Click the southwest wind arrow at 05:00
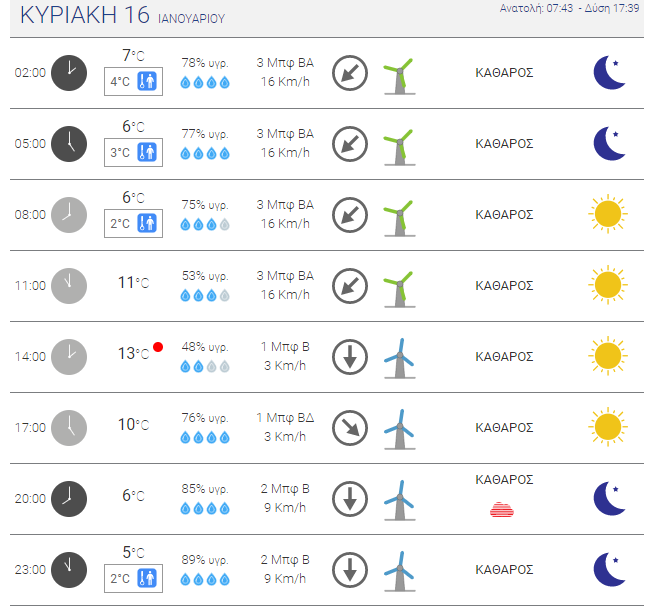658x610 pixels. point(350,144)
